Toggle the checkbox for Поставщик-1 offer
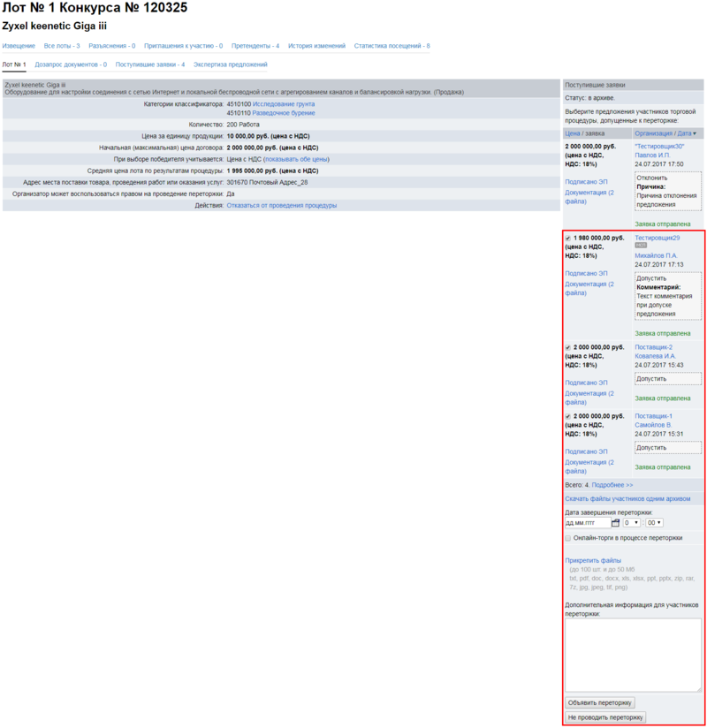This screenshot has width=707, height=728. pos(568,416)
